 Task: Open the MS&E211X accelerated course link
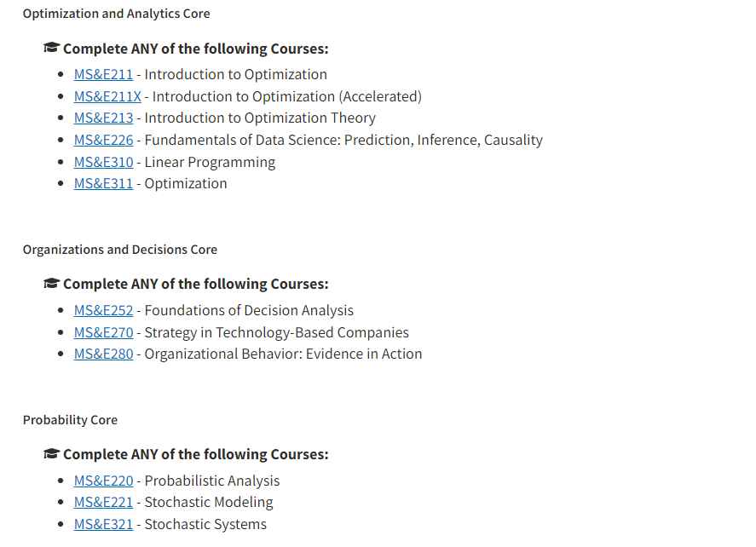pos(107,96)
